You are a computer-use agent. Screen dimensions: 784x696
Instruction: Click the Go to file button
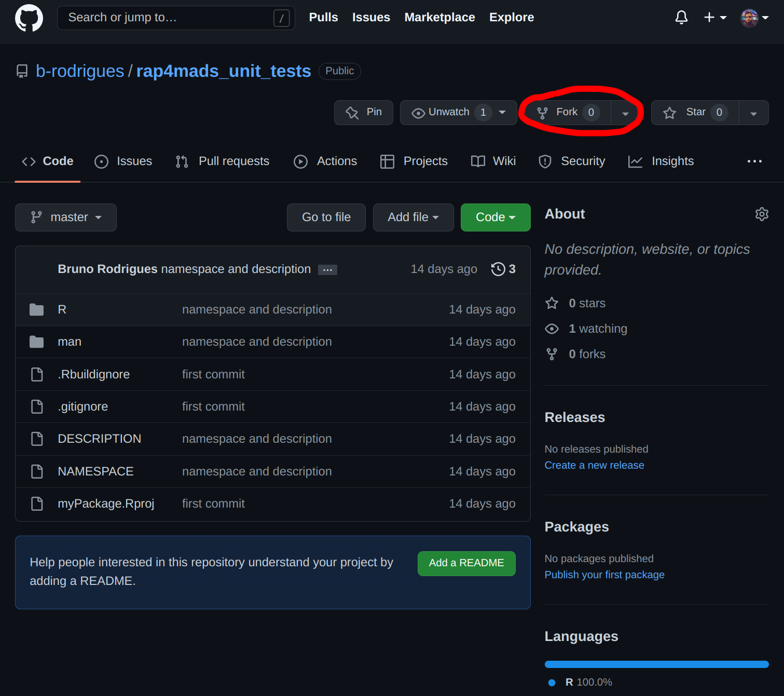(326, 217)
